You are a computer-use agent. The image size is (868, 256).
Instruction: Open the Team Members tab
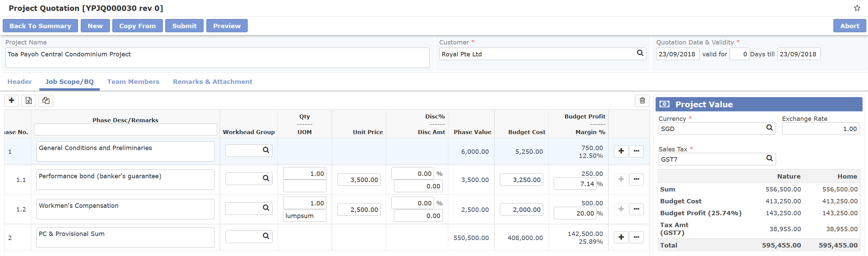point(133,82)
